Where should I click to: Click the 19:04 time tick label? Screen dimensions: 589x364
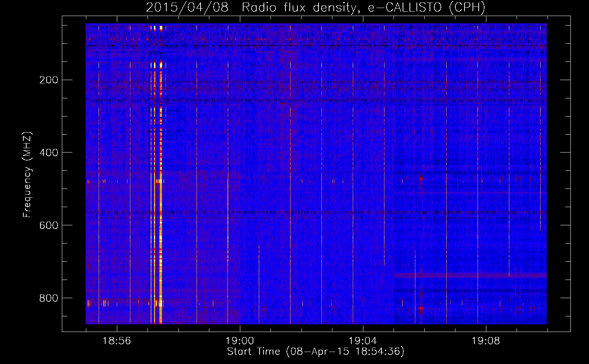pyautogui.click(x=363, y=341)
